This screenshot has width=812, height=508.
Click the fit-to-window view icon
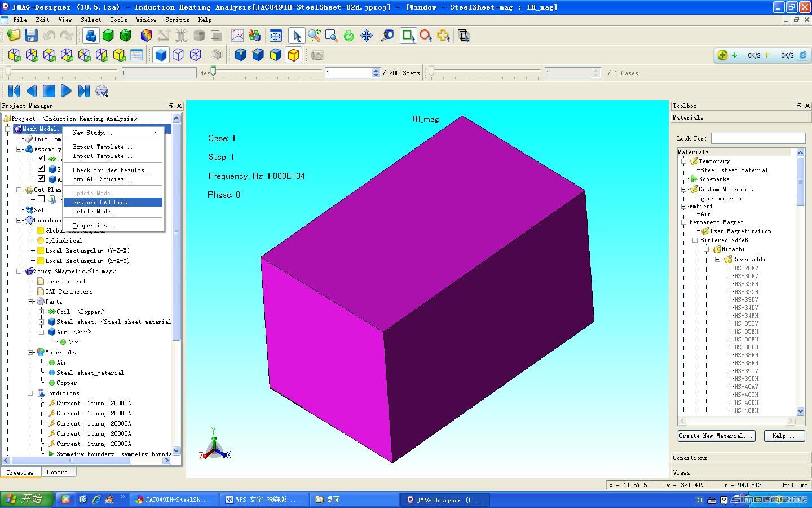pos(275,36)
